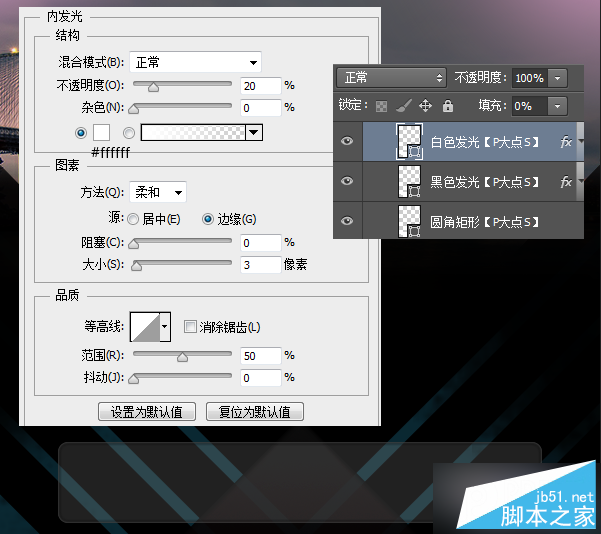Click 设置为默认值 button
The image size is (601, 534).
[x=147, y=412]
